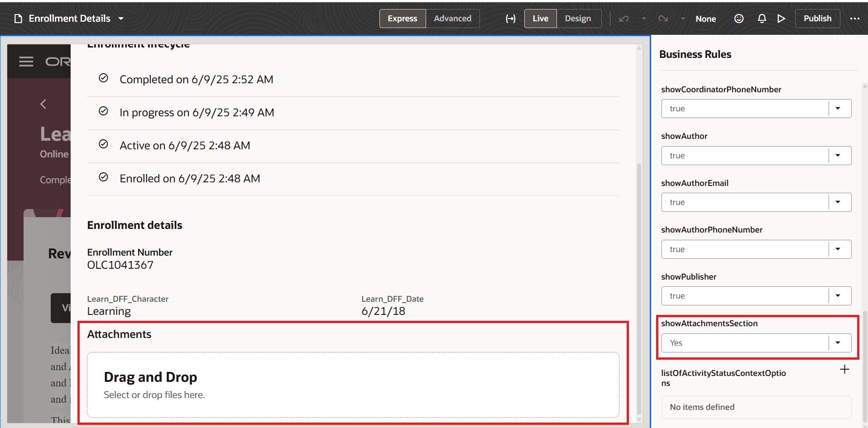Click the Learn_DFF_Date value 6/21/18
Image resolution: width=868 pixels, height=428 pixels.
[383, 311]
